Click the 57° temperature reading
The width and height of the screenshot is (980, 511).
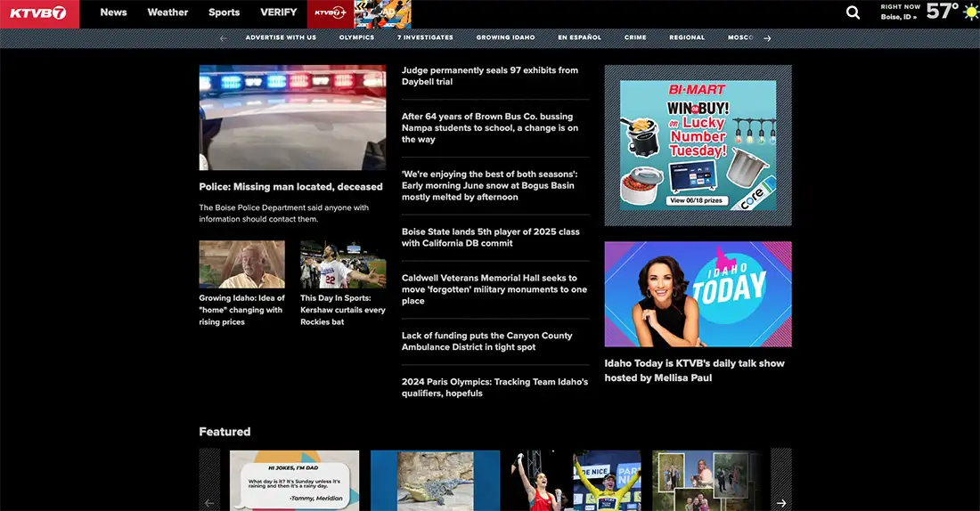(942, 11)
